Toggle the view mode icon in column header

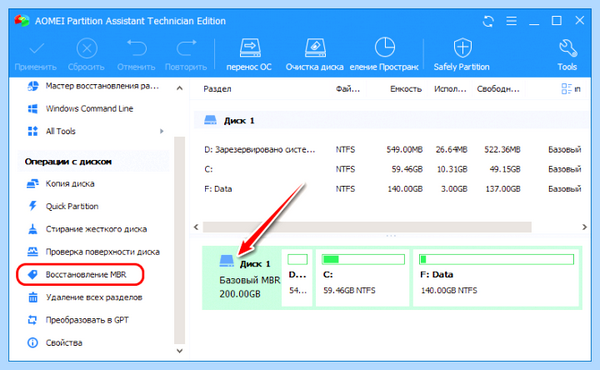(x=567, y=89)
